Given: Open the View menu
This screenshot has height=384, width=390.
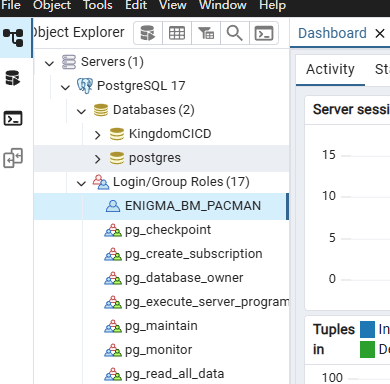Looking at the screenshot, I should pyautogui.click(x=173, y=5).
